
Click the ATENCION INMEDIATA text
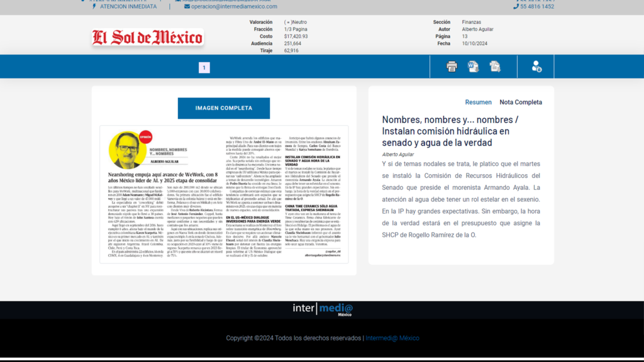[x=128, y=6]
